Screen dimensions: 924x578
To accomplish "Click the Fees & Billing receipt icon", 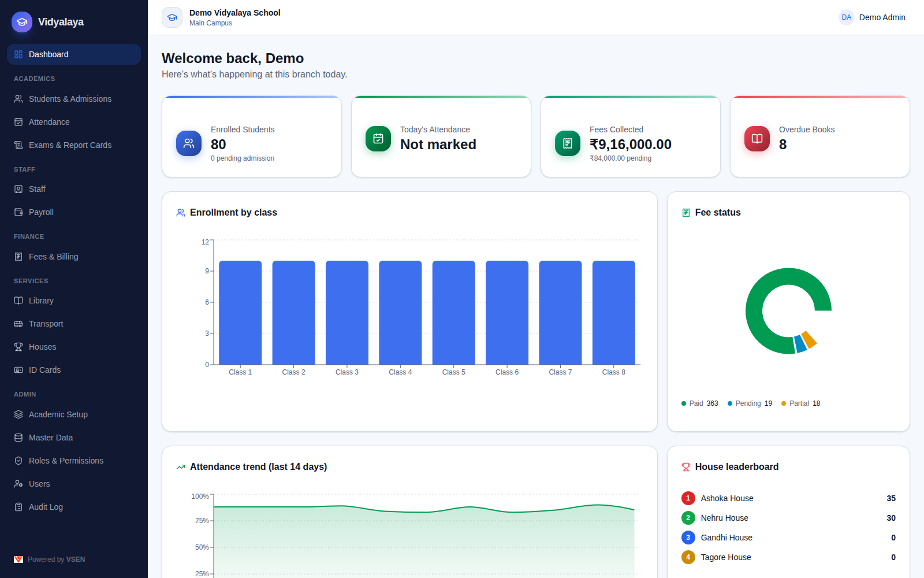I will (18, 257).
